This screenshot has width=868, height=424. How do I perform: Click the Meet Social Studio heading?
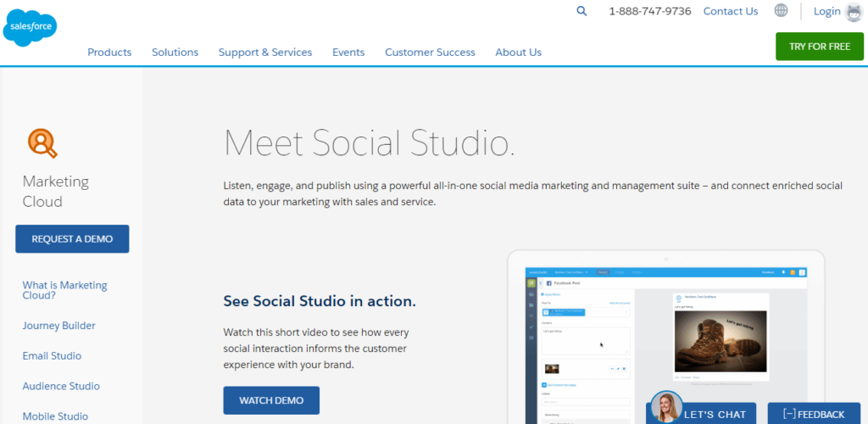(x=370, y=142)
